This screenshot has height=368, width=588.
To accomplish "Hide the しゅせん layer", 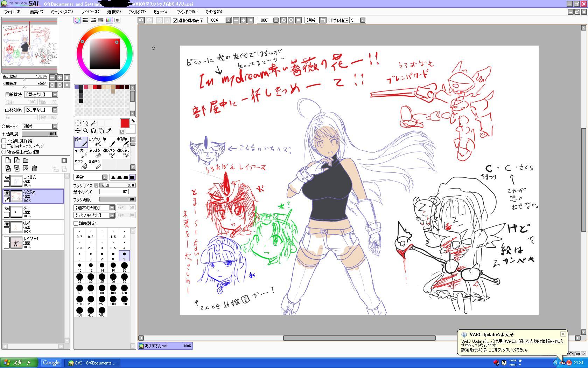I will [7, 178].
